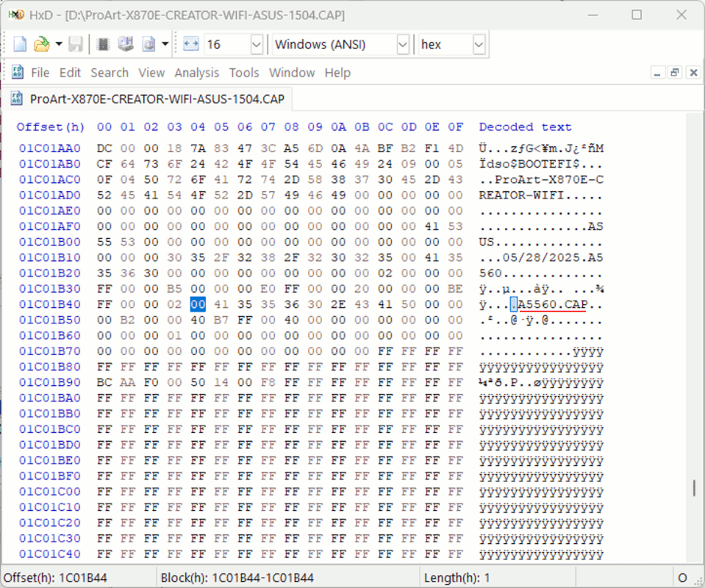The image size is (705, 588).
Task: Click status bar Length(h): 1
Action: [457, 578]
